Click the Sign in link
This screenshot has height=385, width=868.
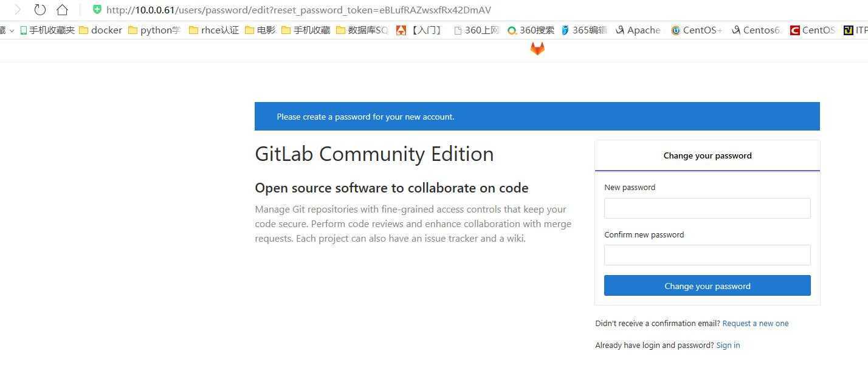pyautogui.click(x=728, y=346)
